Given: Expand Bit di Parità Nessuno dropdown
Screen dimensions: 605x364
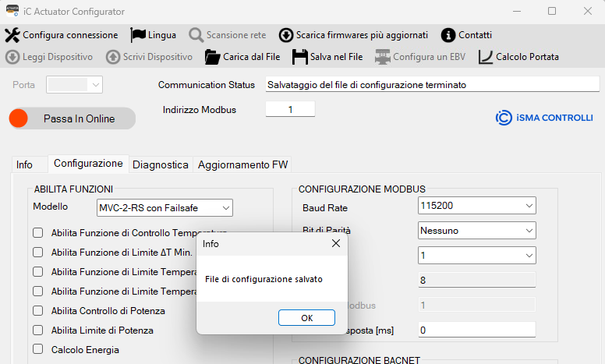Looking at the screenshot, I should tap(477, 231).
